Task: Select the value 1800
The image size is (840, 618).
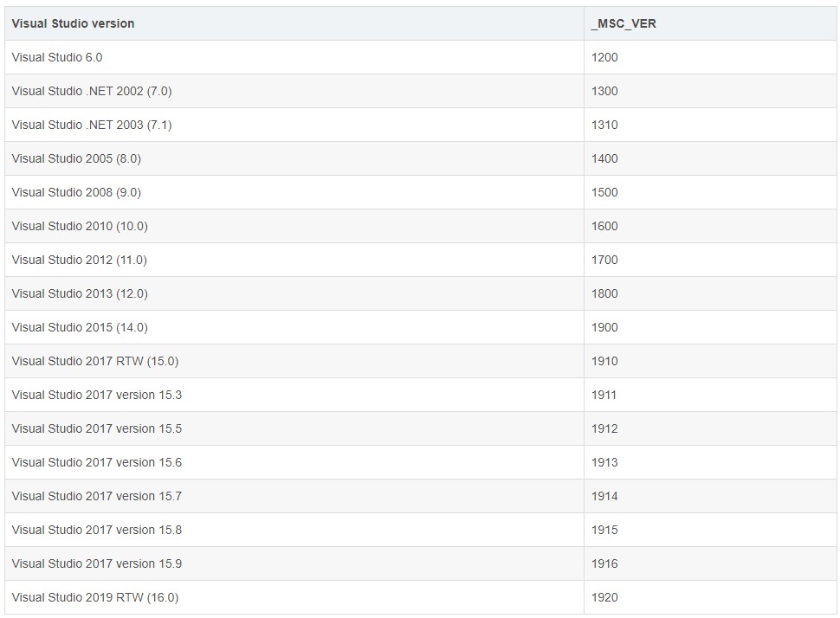Action: coord(604,293)
